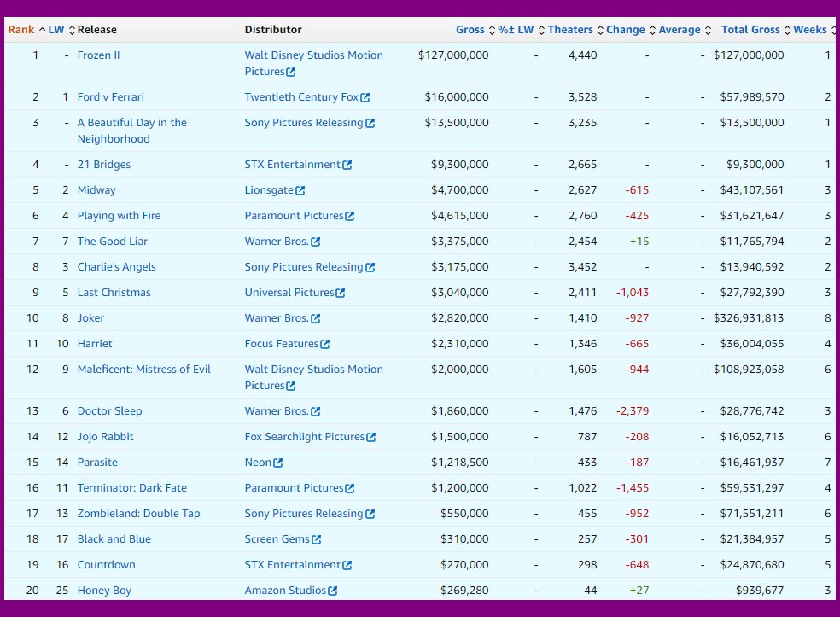Viewport: 840px width, 617px height.
Task: Click the Average column header
Action: pos(680,30)
